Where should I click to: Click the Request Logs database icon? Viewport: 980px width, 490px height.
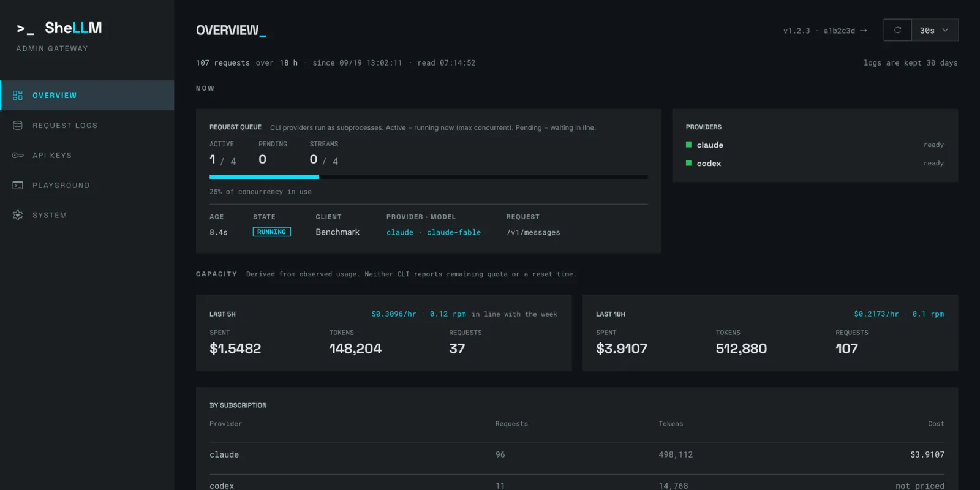click(18, 126)
